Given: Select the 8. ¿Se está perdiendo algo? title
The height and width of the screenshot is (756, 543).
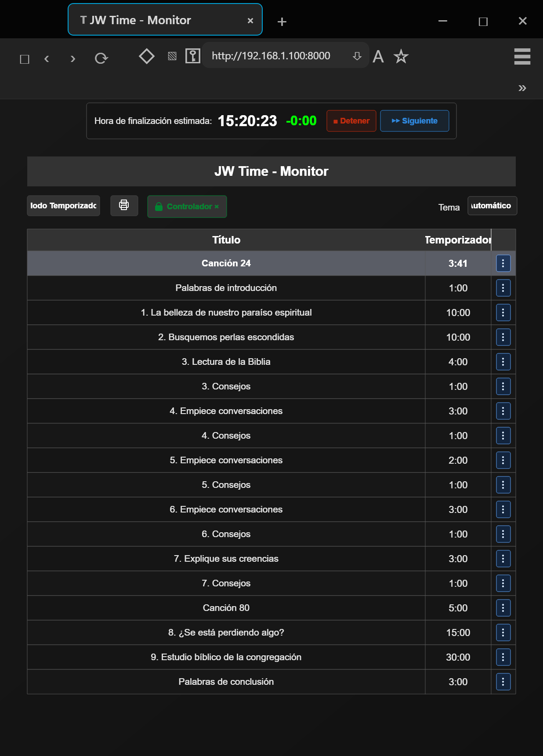Looking at the screenshot, I should pyautogui.click(x=226, y=632).
